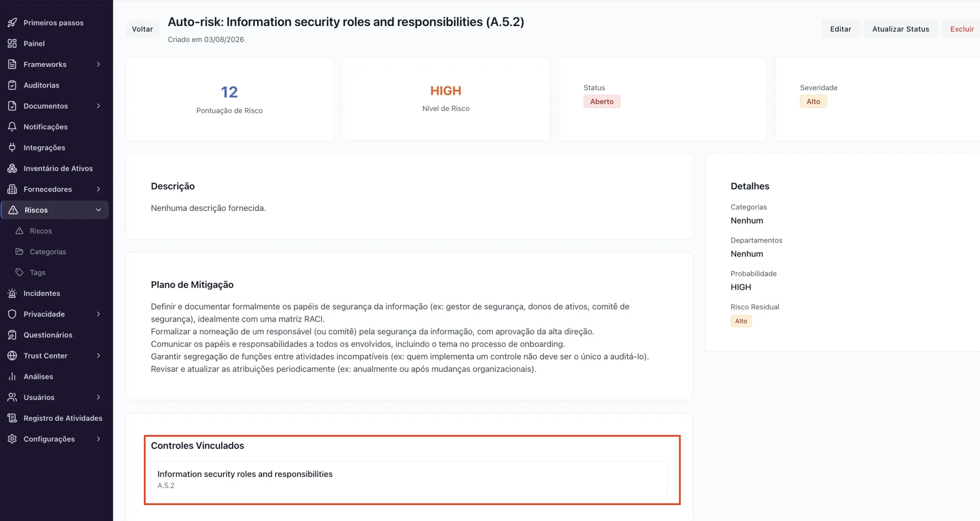The width and height of the screenshot is (980, 521).
Task: Open linked control Information security roles card
Action: 409,479
